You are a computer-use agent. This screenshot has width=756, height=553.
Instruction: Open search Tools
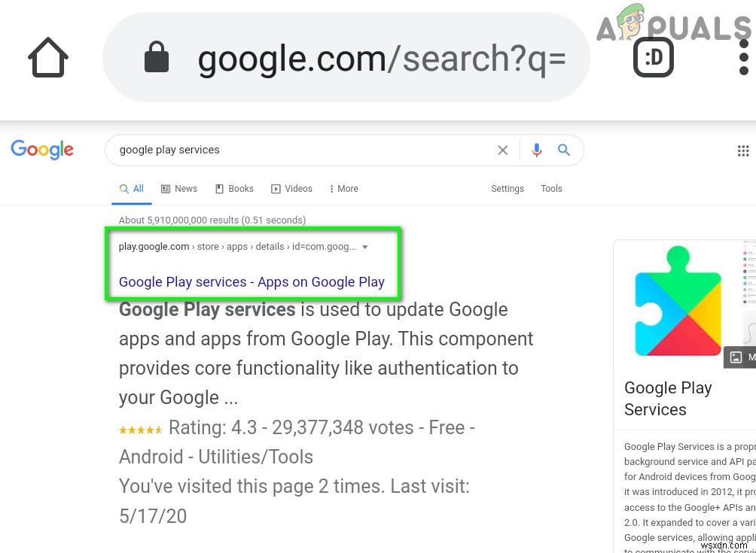pyautogui.click(x=551, y=189)
